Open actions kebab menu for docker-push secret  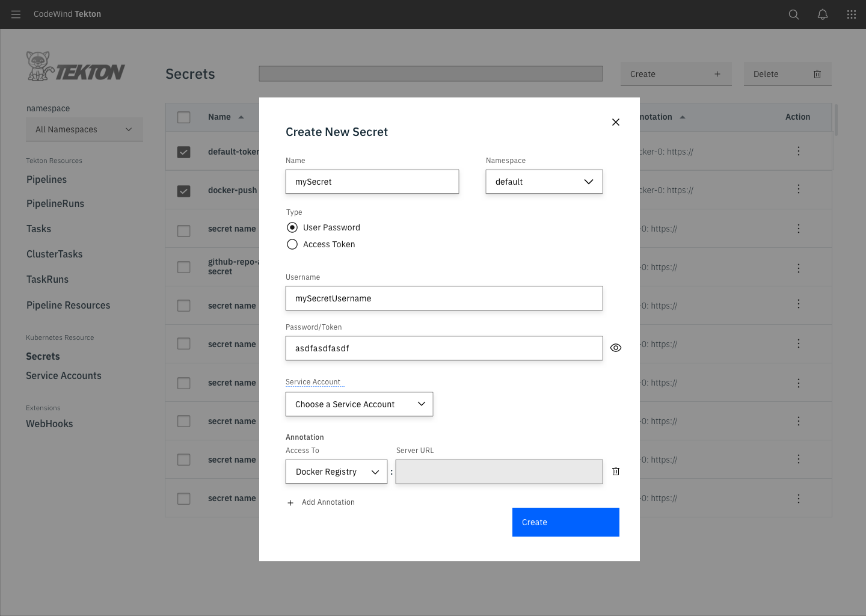798,189
